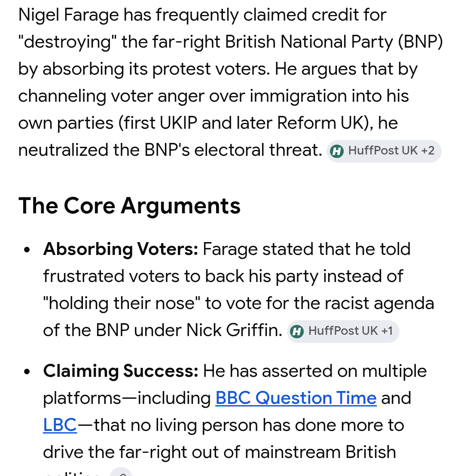Viewport: 464px width, 476px height.
Task: Open the partially visible source chip at the bottom
Action: (121, 472)
